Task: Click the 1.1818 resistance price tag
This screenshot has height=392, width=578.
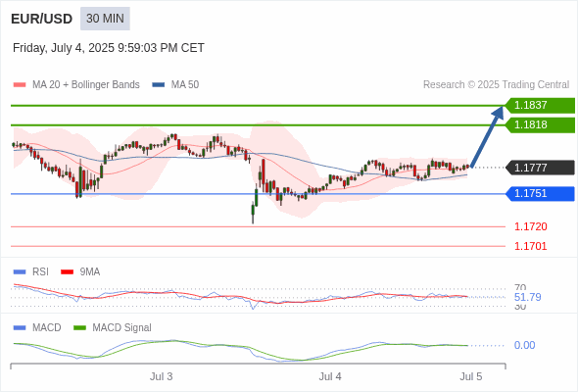Action: click(540, 125)
